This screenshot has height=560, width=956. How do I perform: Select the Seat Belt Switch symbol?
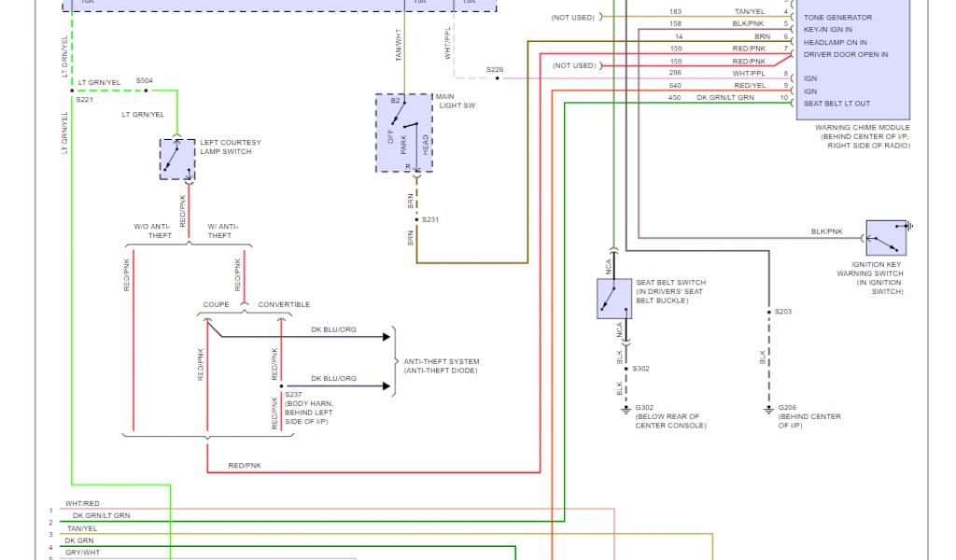pos(614,298)
